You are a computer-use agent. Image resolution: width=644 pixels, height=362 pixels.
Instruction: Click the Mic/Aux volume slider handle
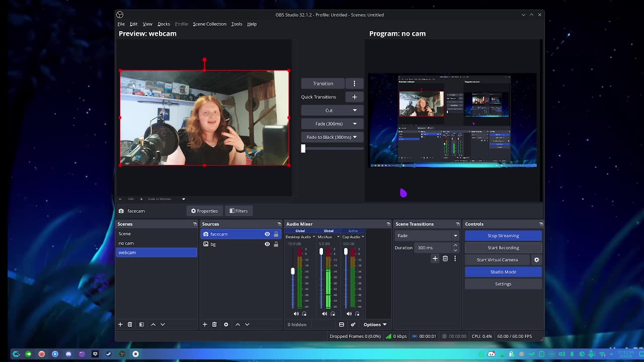click(x=321, y=251)
